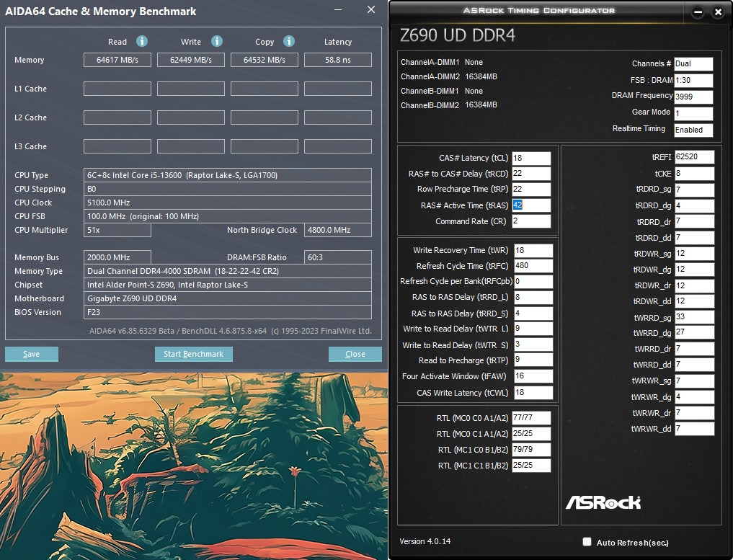Minimize the ASRock Timing Configurator window
The image size is (733, 560).
click(x=698, y=12)
